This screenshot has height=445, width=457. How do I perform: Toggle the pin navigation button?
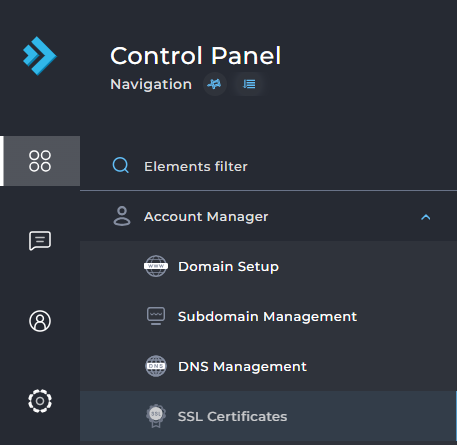[x=215, y=84]
